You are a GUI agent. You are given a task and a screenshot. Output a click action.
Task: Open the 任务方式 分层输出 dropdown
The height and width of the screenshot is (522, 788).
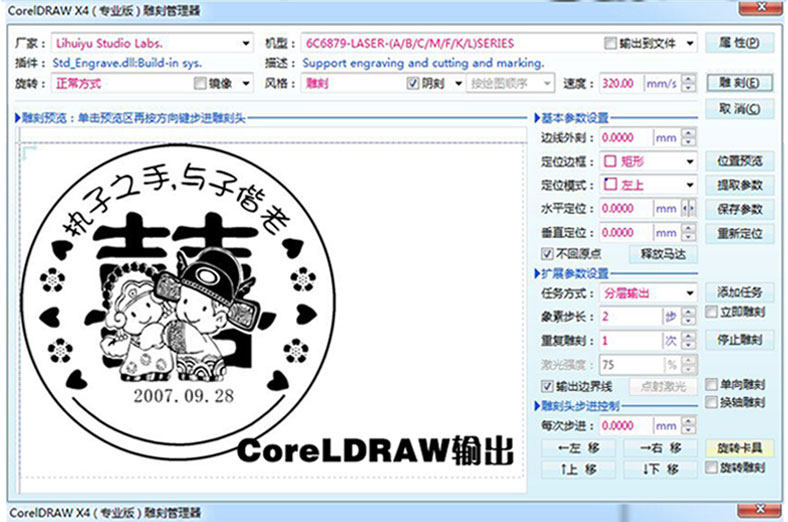648,293
